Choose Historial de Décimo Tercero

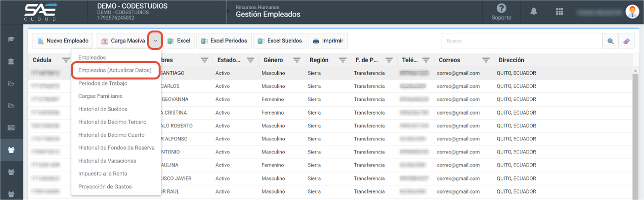pyautogui.click(x=115, y=122)
